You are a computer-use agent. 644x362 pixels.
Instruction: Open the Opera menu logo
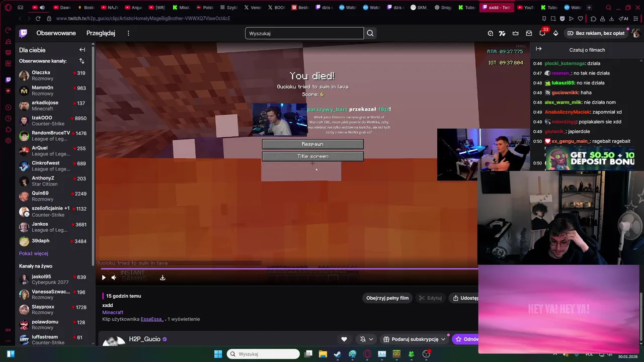click(8, 8)
